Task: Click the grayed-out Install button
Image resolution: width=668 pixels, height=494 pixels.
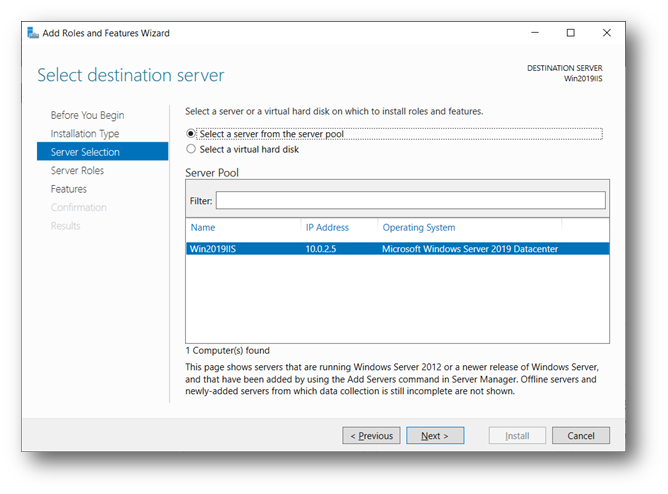Action: point(517,436)
